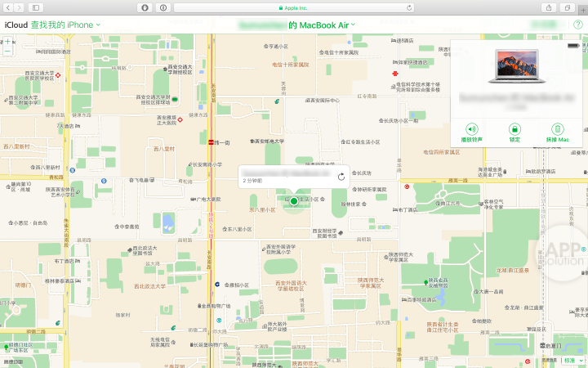Lock the Mac with 锁定
Viewport: 588px width, 368px height.
point(514,132)
